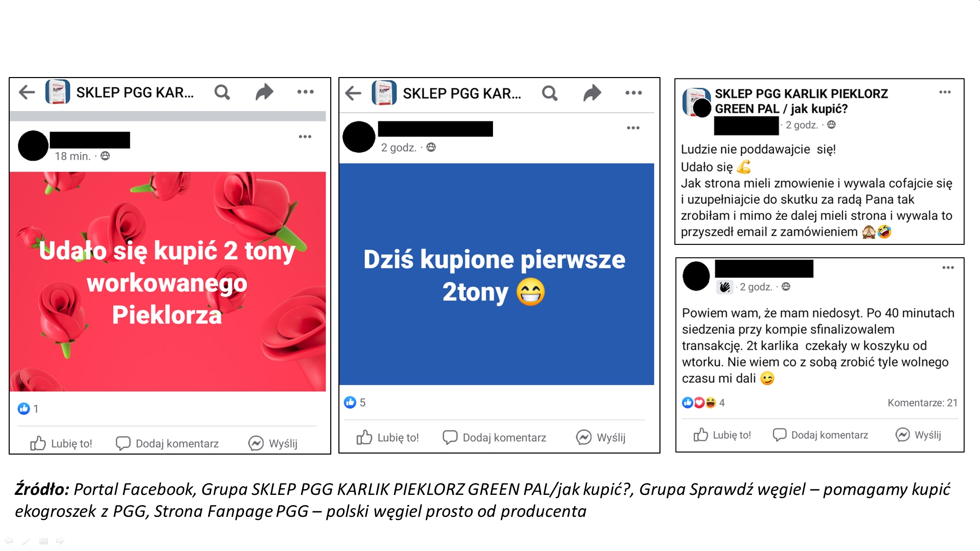Click Wyślij under the blue post

(x=601, y=437)
